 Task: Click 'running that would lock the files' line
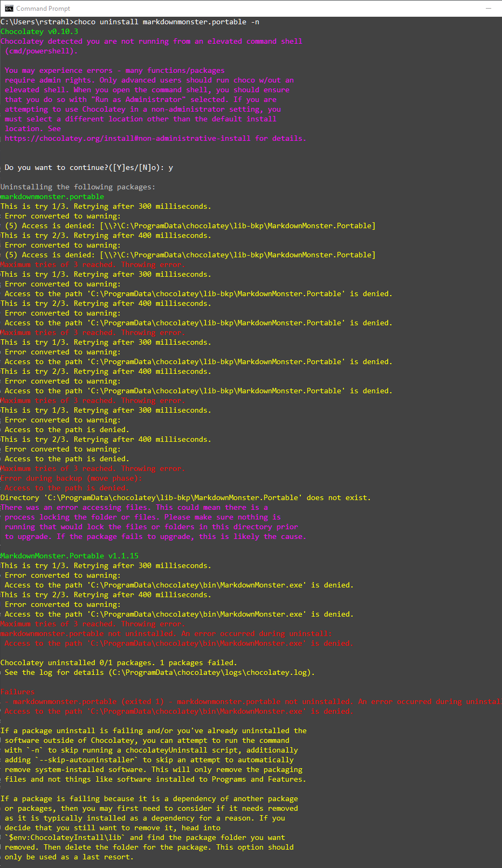pyautogui.click(x=152, y=527)
